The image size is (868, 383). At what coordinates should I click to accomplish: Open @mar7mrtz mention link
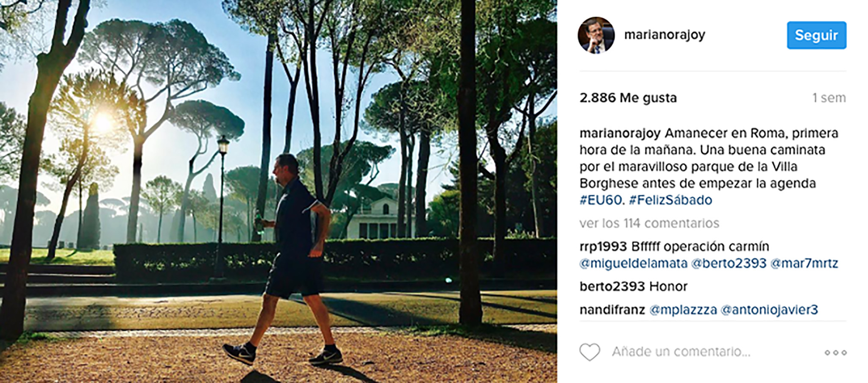coord(804,264)
